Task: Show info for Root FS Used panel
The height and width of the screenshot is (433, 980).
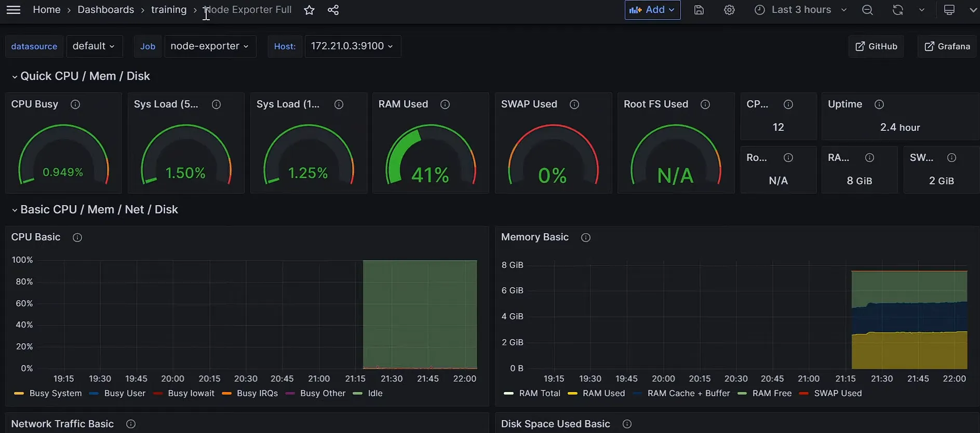Action: pos(705,104)
